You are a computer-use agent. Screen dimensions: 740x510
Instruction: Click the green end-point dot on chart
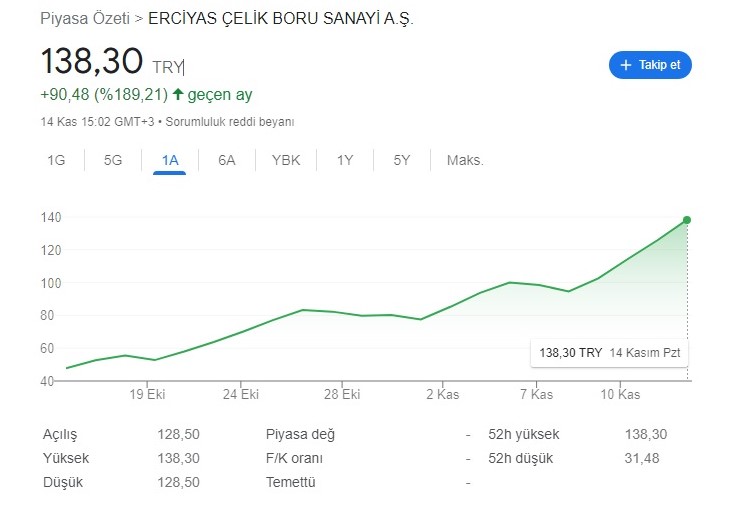point(687,220)
